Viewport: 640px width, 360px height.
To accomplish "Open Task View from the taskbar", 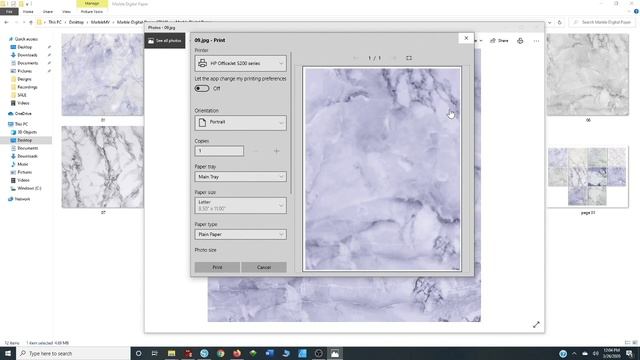I will point(155,353).
